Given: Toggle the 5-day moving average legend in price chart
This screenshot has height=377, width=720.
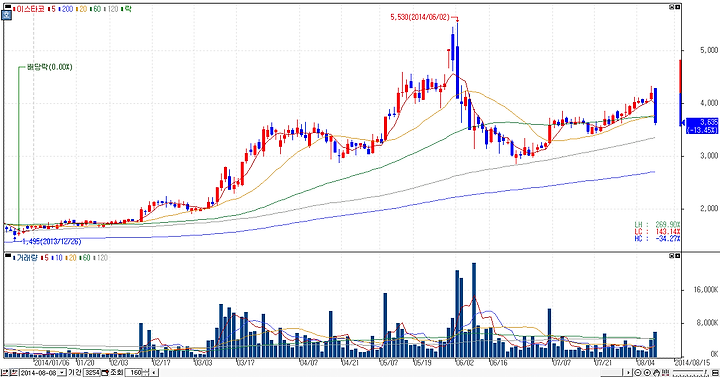Looking at the screenshot, I should coord(51,8).
